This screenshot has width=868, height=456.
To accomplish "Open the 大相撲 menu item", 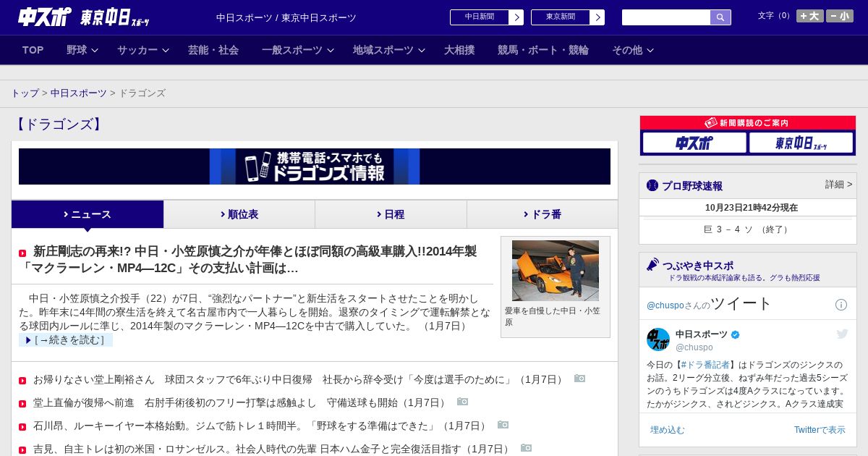I will pos(459,50).
